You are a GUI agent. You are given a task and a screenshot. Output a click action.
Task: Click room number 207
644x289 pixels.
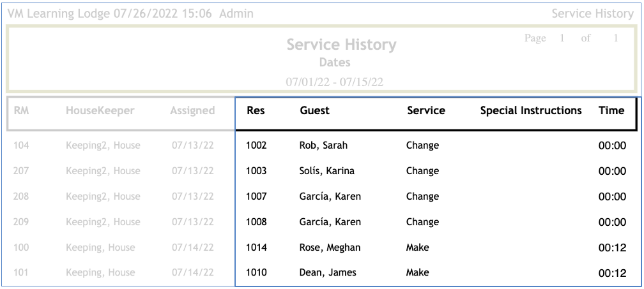(x=21, y=171)
